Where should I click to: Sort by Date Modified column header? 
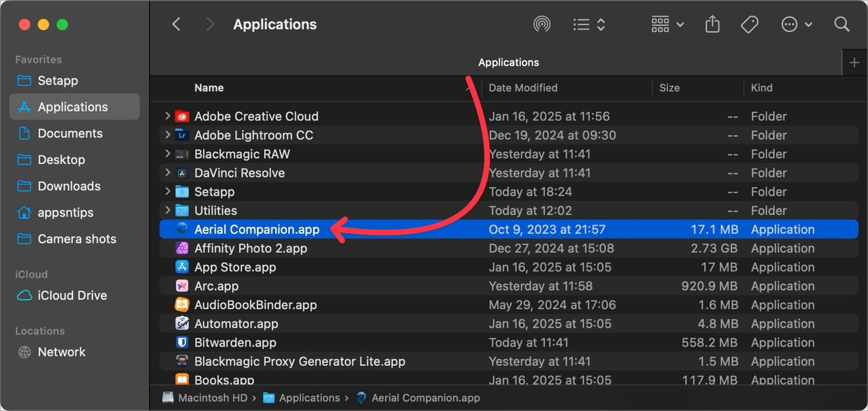tap(523, 88)
